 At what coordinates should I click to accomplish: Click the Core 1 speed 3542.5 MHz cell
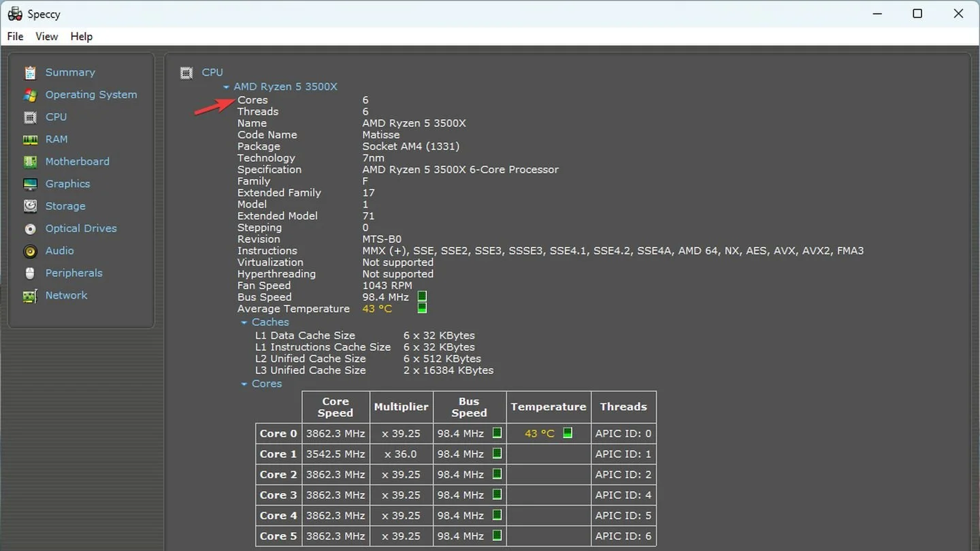336,454
